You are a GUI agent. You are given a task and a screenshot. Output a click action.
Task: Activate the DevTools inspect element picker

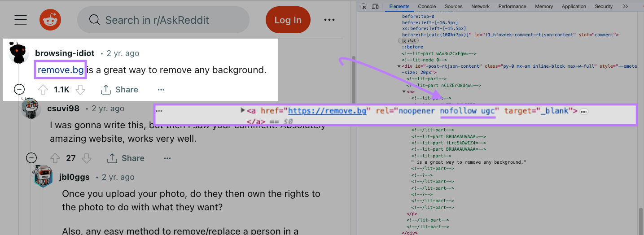[x=364, y=6]
